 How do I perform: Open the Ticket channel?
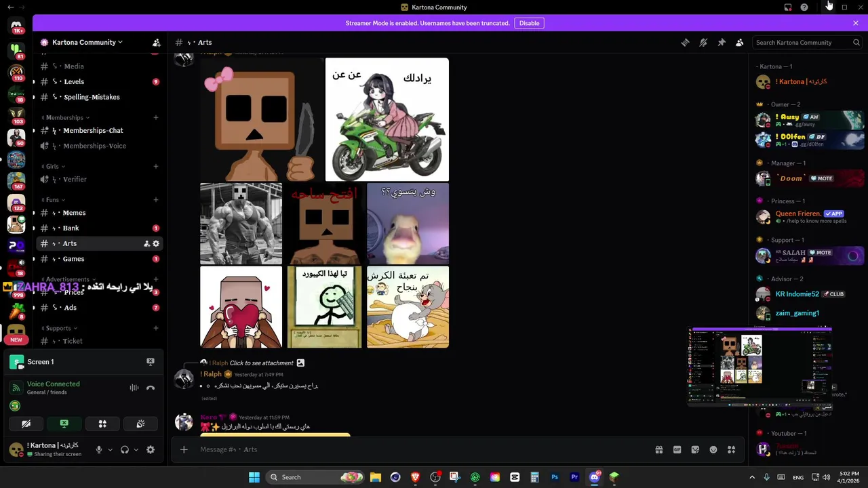pos(98,341)
